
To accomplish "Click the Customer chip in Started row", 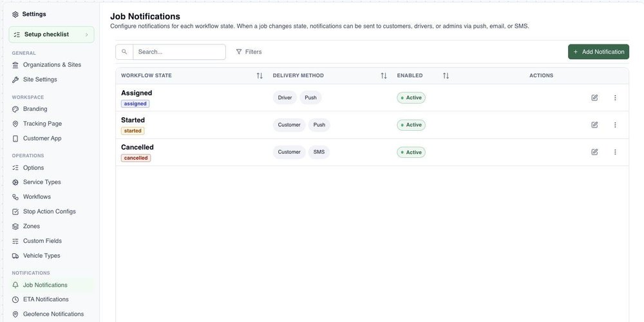I will tap(289, 125).
